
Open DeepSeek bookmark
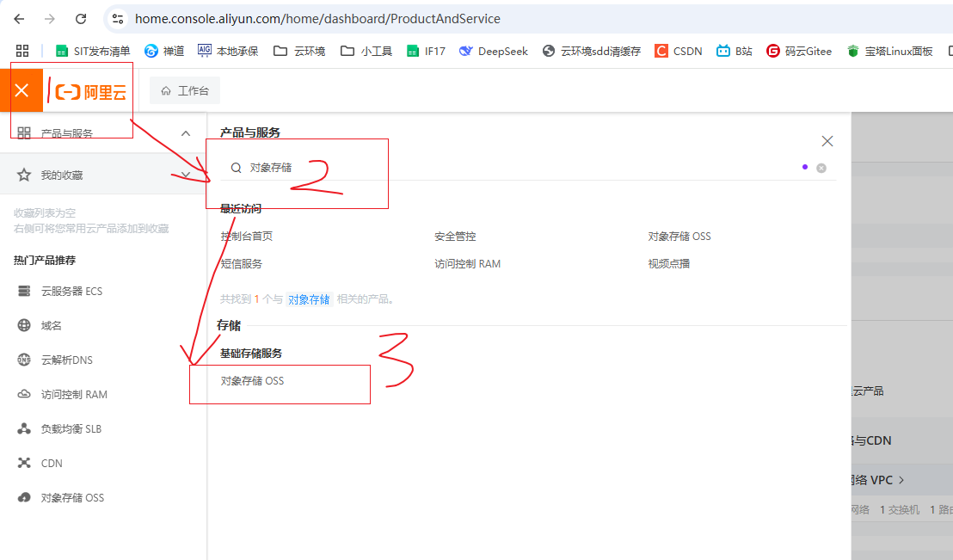[x=493, y=51]
